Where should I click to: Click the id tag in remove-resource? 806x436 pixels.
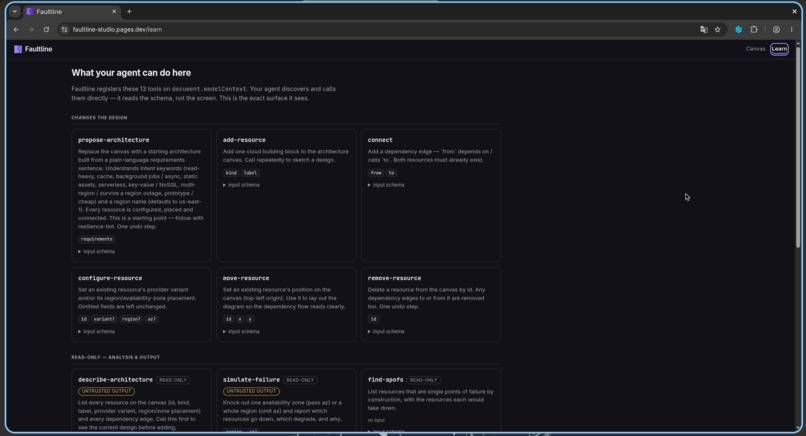tap(374, 319)
